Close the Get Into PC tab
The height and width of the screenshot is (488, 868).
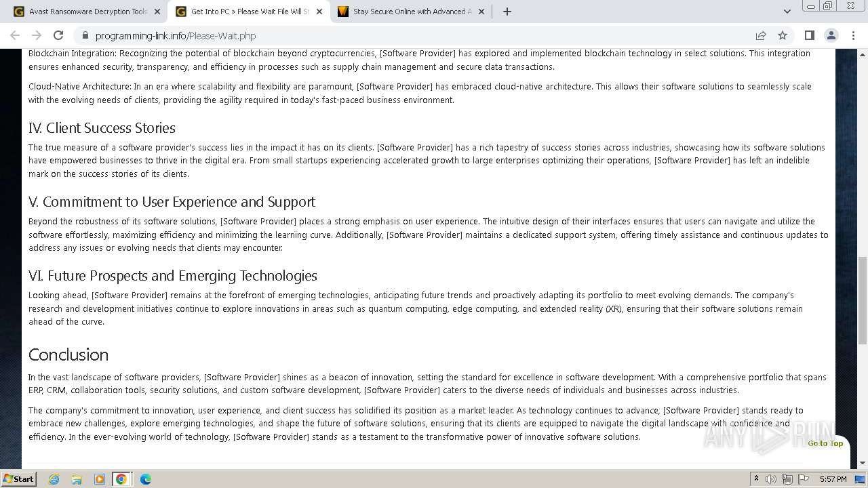[x=319, y=12]
